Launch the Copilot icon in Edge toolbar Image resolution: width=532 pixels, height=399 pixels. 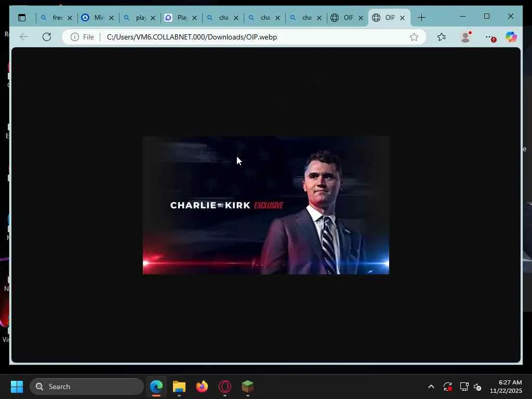tap(511, 37)
